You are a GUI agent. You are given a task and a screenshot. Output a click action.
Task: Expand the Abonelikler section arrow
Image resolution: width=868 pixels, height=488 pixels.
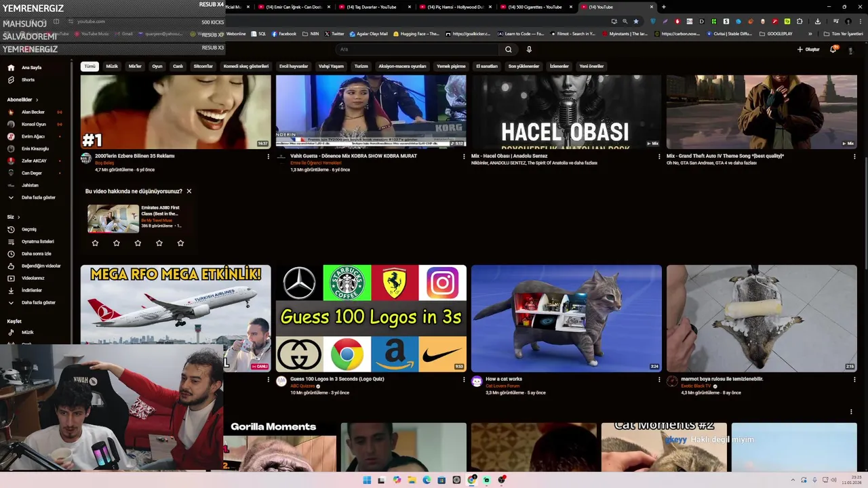pos(37,100)
